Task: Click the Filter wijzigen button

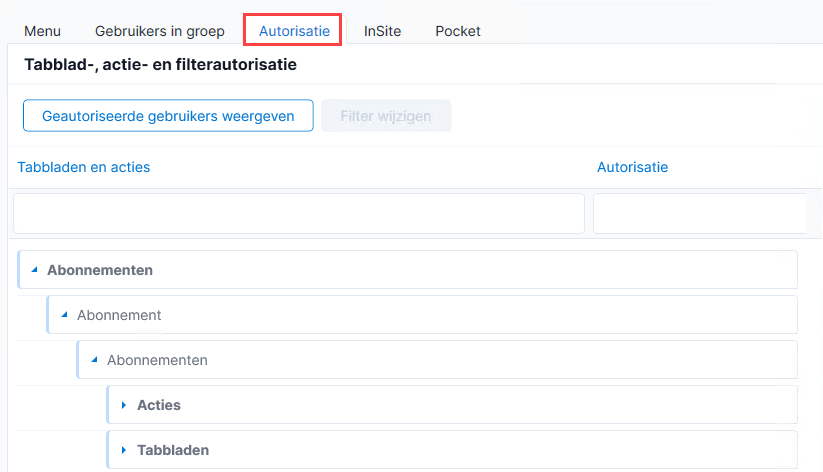Action: 386,116
